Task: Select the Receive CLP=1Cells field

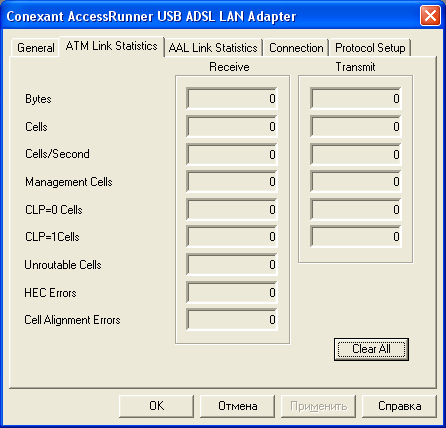Action: coord(232,237)
